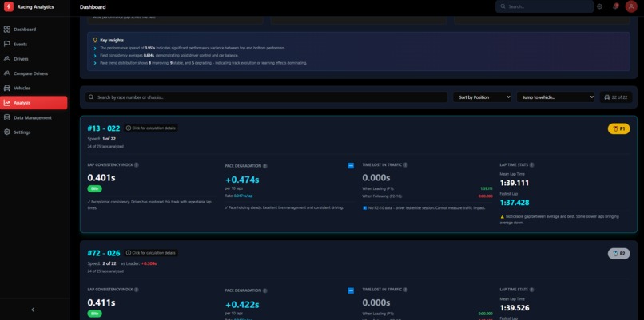
Task: Click the green Elite badge for #13
Action: 94,188
